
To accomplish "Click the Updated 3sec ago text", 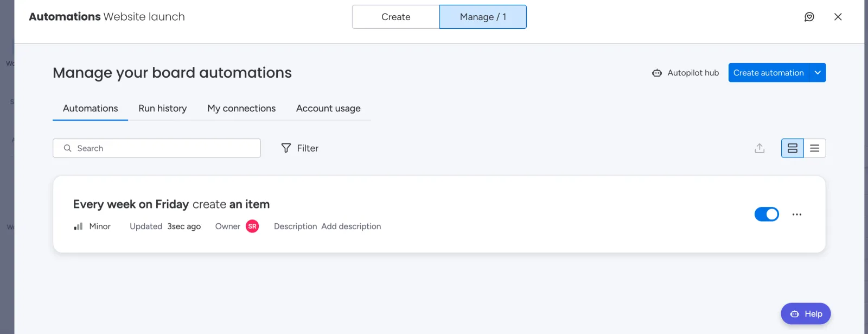I will (165, 226).
